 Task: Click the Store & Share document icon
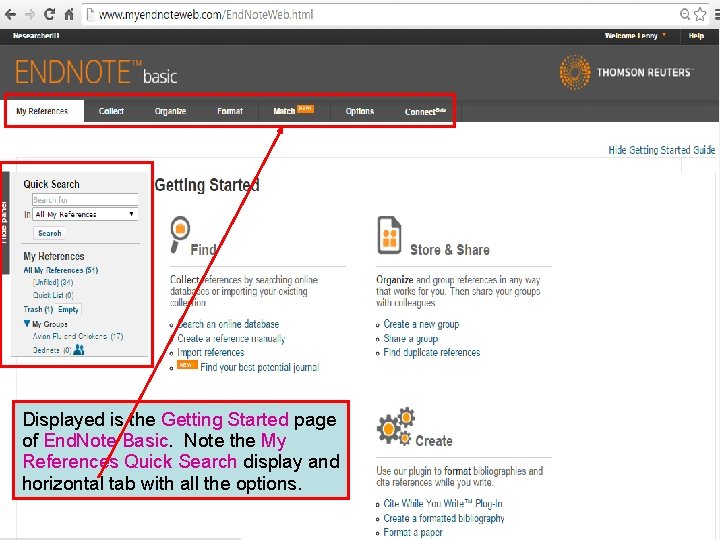tap(389, 235)
